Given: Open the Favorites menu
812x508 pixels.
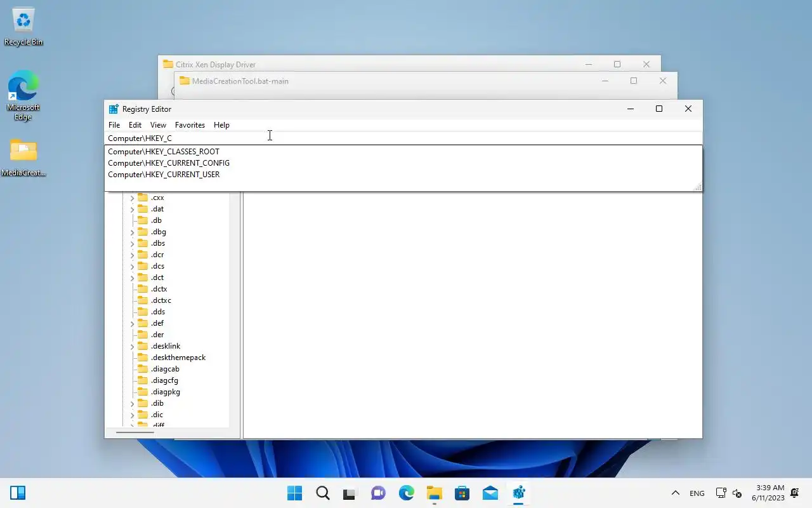Looking at the screenshot, I should pyautogui.click(x=190, y=125).
